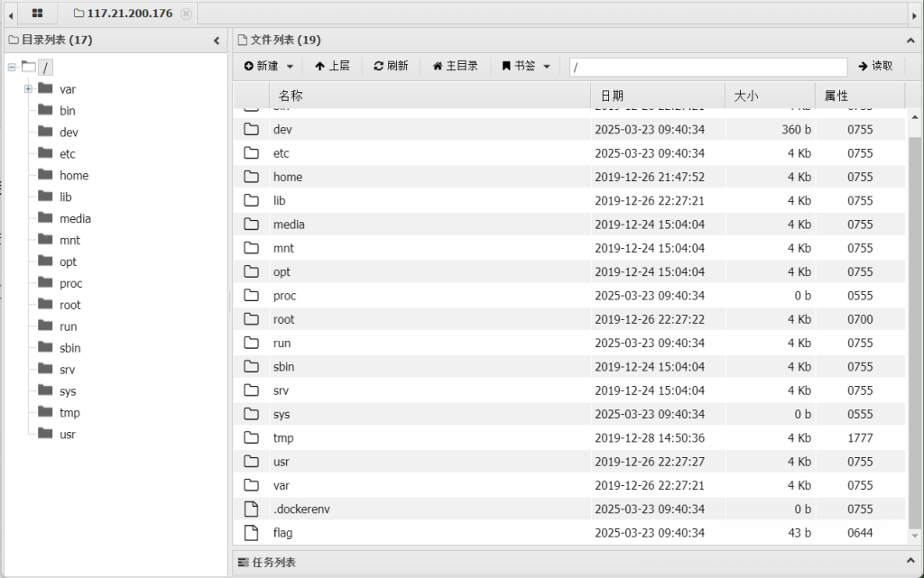Click the .dockerenv file icon
The width and height of the screenshot is (924, 578).
point(251,509)
